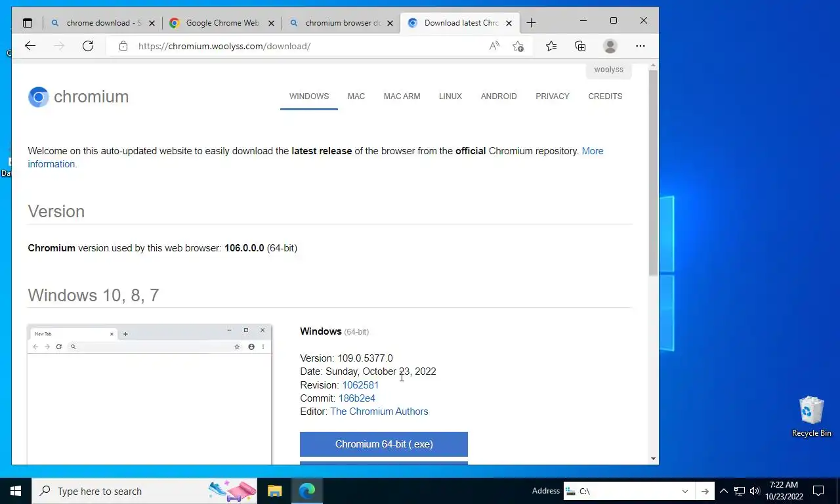Open the tab actions menu icon

tap(28, 23)
